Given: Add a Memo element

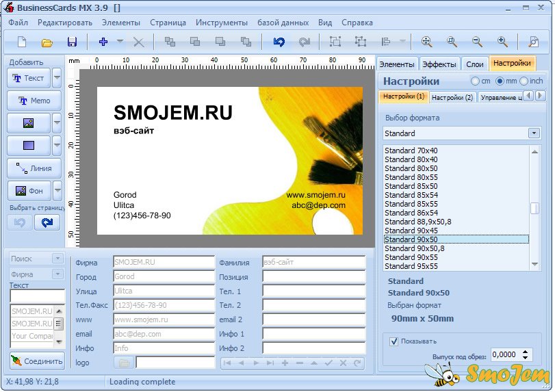Looking at the screenshot, I should 34,101.
